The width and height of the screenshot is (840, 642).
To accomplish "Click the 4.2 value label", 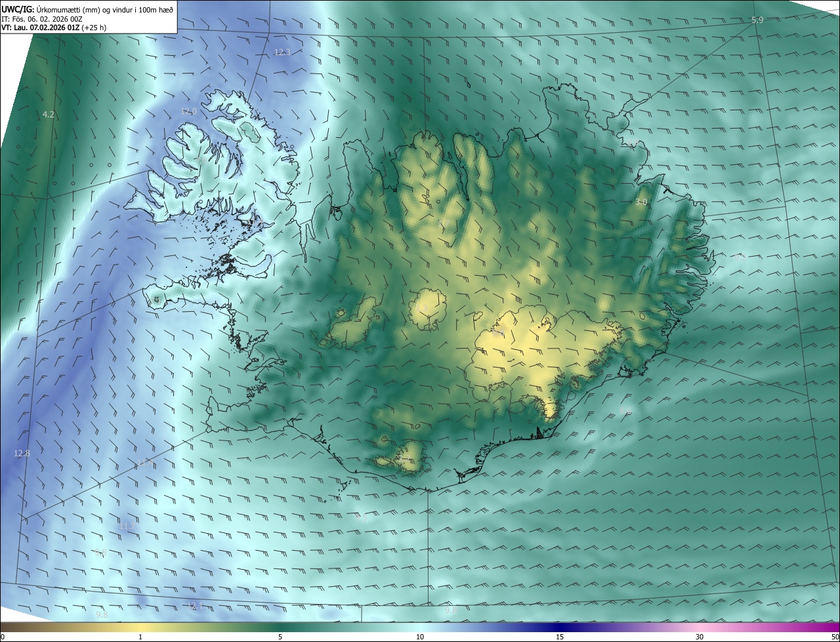I will (x=48, y=114).
